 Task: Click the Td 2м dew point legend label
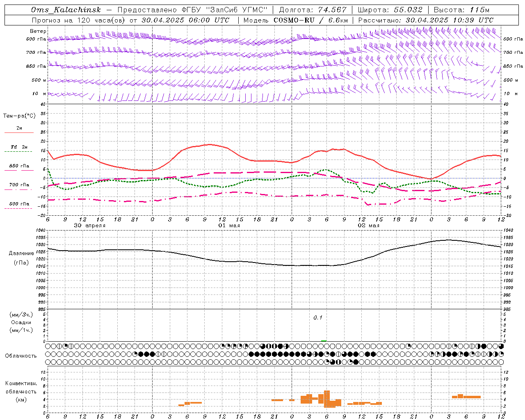coord(19,147)
